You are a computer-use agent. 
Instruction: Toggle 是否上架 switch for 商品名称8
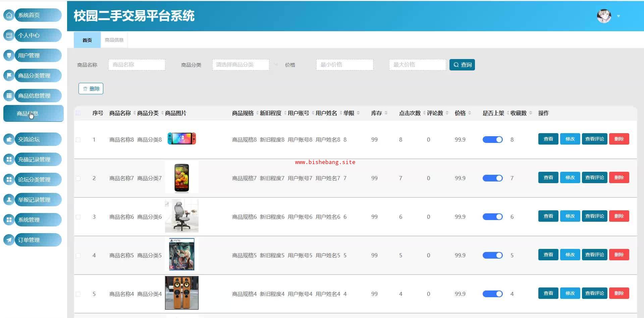(492, 140)
